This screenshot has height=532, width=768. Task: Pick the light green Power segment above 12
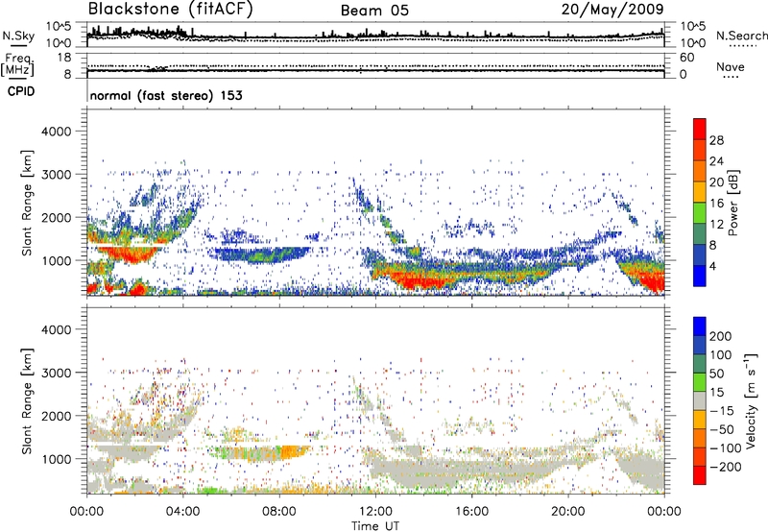point(700,213)
